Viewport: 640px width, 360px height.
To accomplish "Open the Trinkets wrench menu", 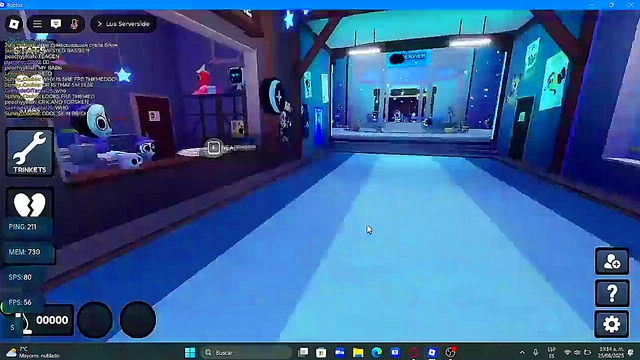I will click(29, 153).
